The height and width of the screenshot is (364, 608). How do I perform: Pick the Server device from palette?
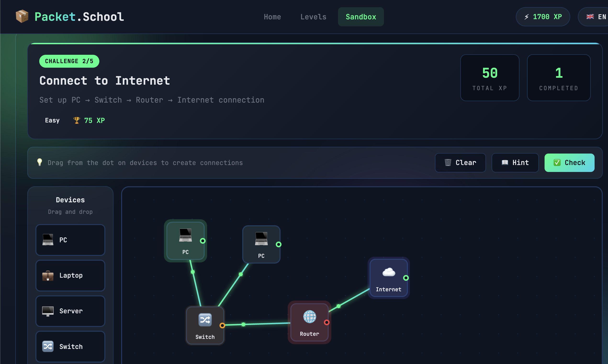pyautogui.click(x=70, y=311)
